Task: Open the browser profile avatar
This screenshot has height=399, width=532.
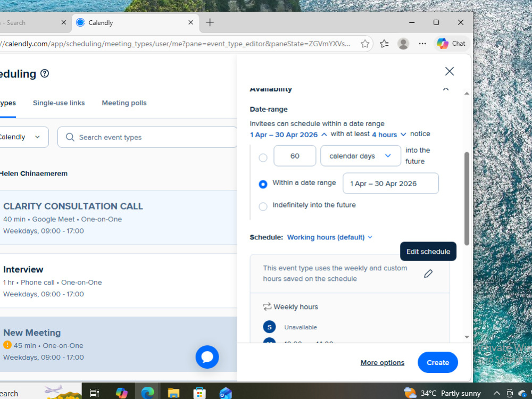Action: tap(403, 44)
